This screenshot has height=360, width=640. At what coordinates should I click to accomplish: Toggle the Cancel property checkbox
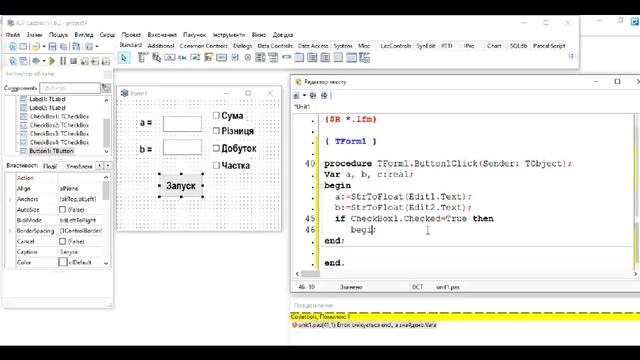pyautogui.click(x=62, y=241)
